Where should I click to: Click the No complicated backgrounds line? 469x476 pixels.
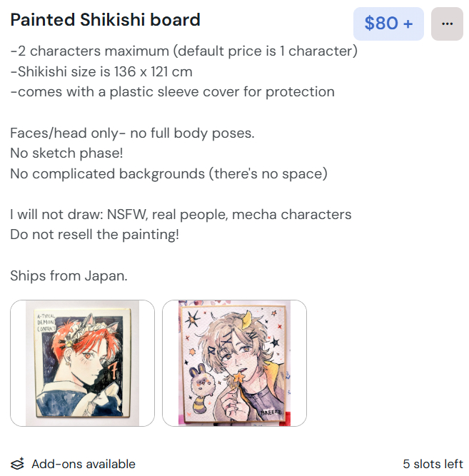[x=168, y=173]
